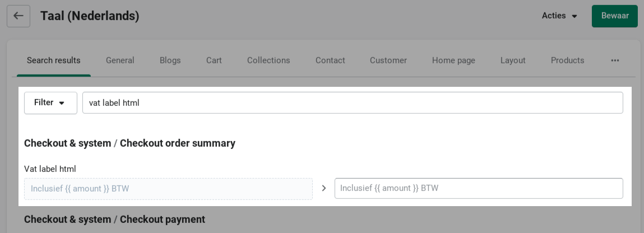Click the back arrow button
This screenshot has height=233, width=644.
point(18,16)
